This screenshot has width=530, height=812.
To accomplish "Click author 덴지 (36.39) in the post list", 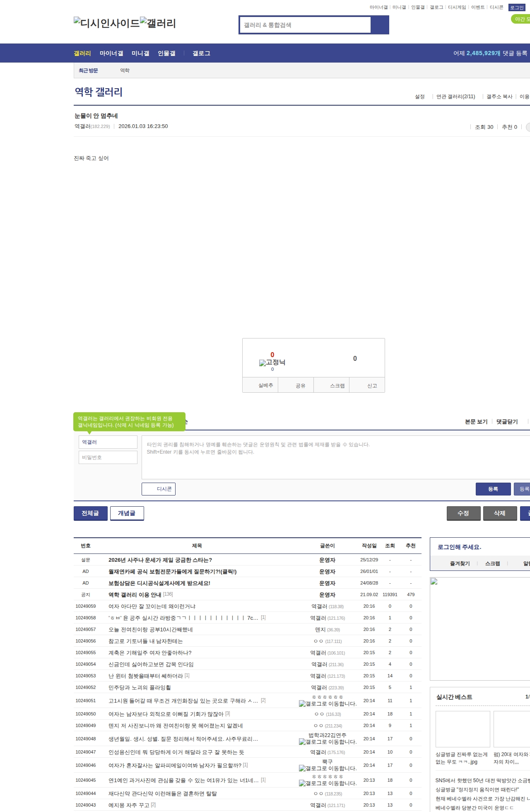I will (328, 630).
